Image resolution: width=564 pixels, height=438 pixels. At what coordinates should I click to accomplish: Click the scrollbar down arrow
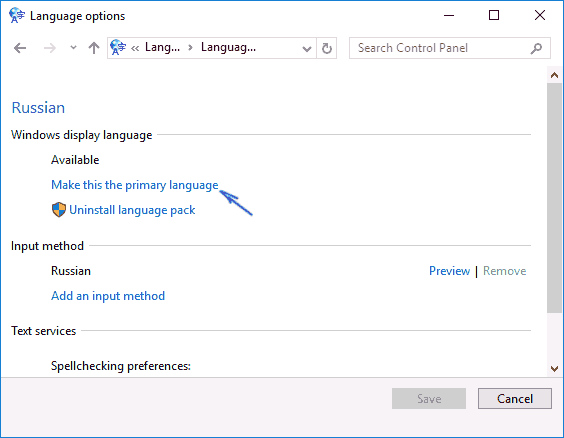554,369
